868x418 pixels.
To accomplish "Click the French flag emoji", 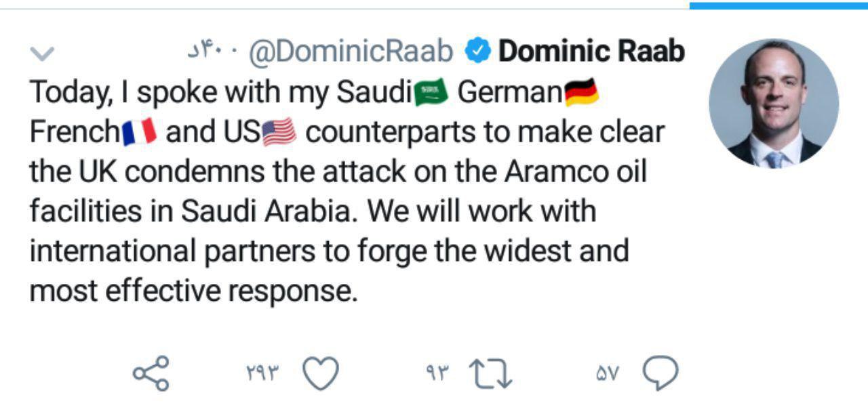I will tap(140, 132).
